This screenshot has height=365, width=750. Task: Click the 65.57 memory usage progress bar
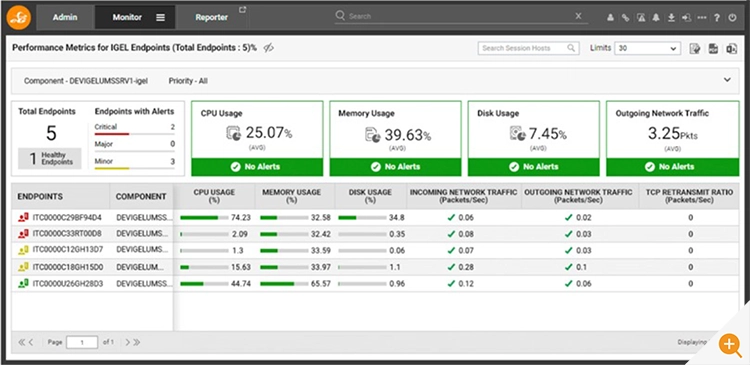(x=284, y=284)
